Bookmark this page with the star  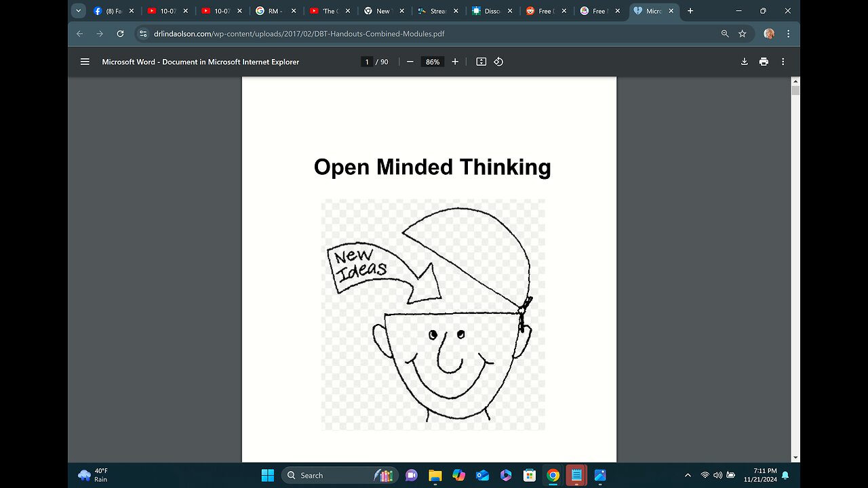(x=743, y=33)
